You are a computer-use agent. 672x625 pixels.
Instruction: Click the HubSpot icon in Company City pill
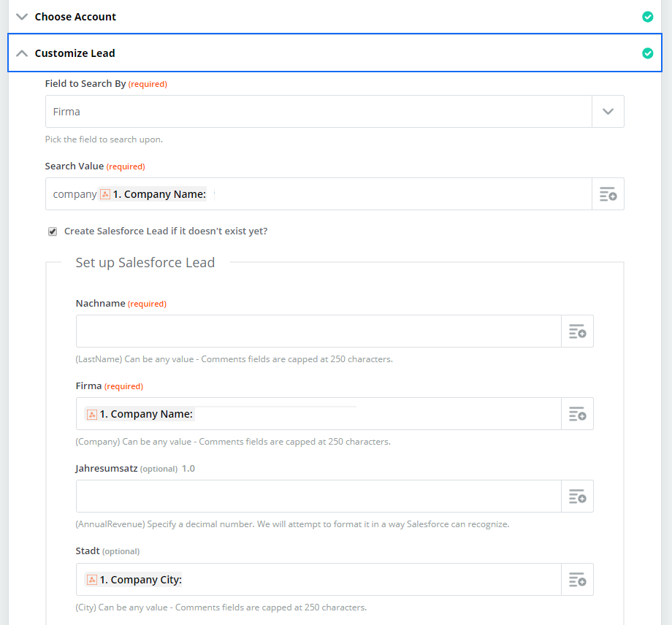coord(92,580)
